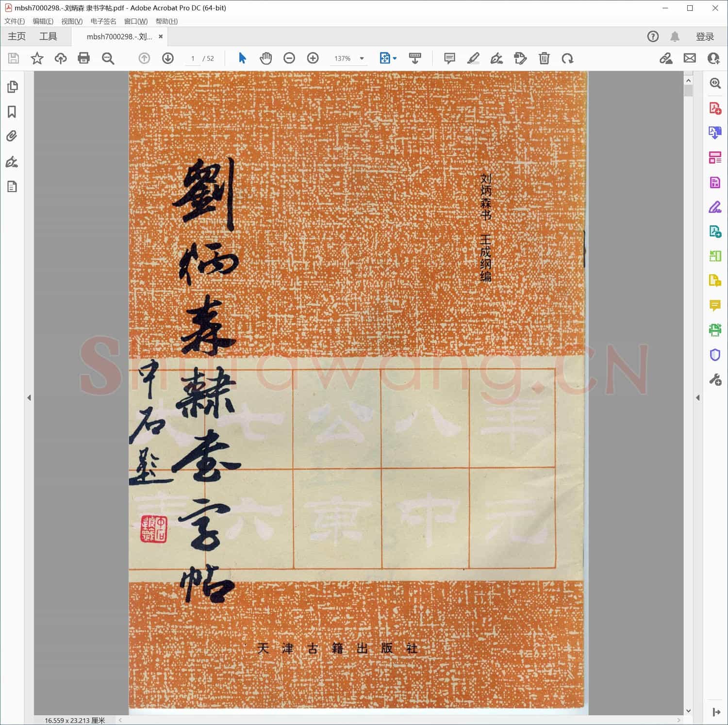Click the 登录 sign-in button
The width and height of the screenshot is (728, 725).
[x=705, y=36]
